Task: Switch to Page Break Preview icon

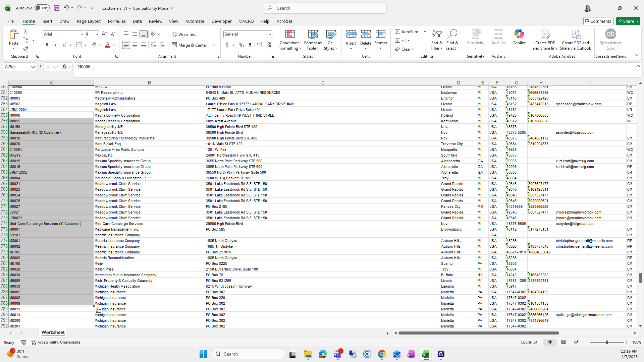Action: [577, 342]
